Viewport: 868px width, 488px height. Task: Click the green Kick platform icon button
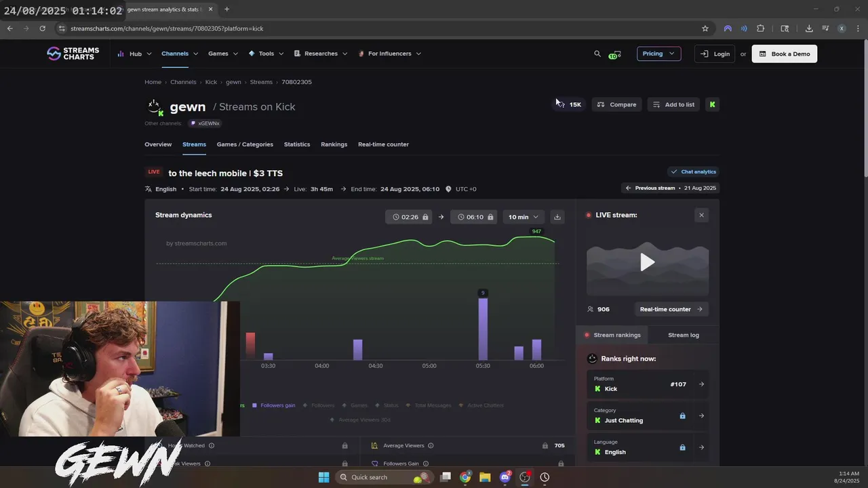712,104
